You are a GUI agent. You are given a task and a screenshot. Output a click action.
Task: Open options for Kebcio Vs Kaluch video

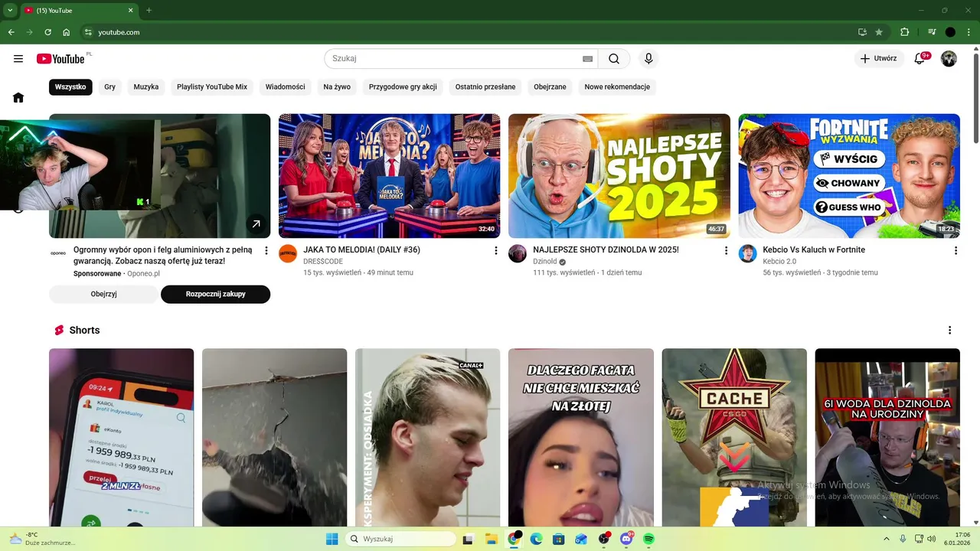(955, 250)
